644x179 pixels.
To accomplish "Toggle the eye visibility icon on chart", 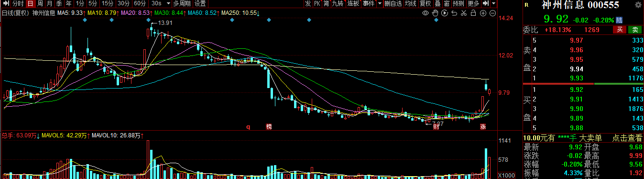I will [x=426, y=13].
